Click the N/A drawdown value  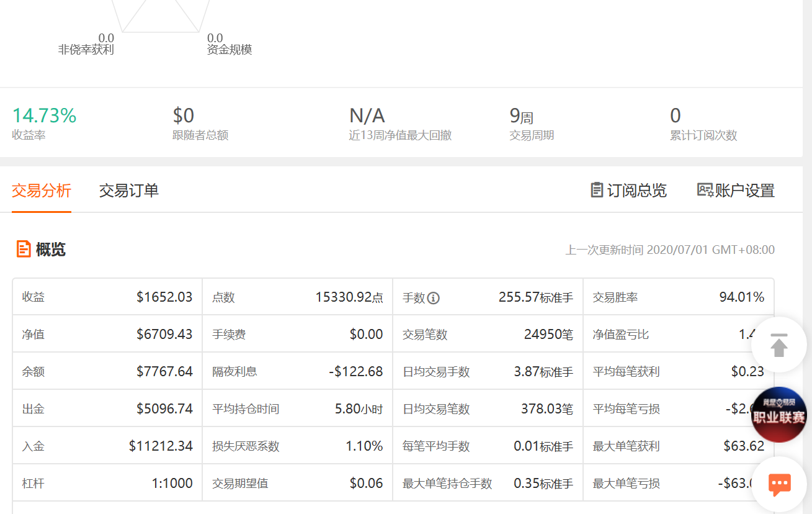(x=367, y=115)
